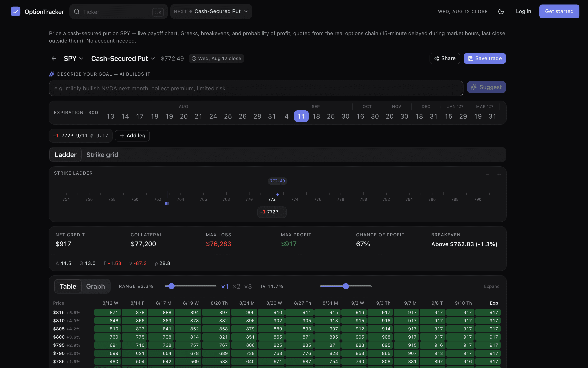This screenshot has width=588, height=368.
Task: Click the 772.49 price marker on ladder
Action: click(277, 181)
